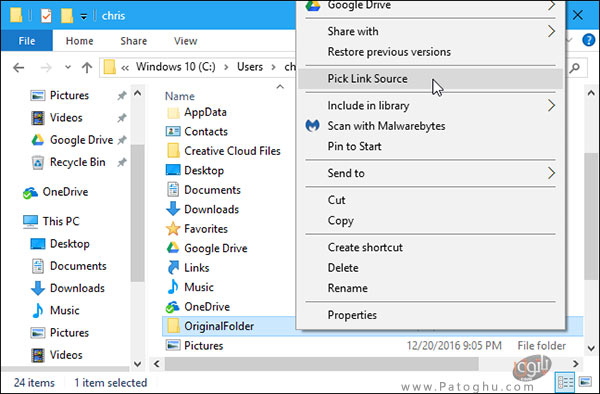Viewport: 600px width, 394px height.
Task: Choose Restore previous versions
Action: pos(431,52)
